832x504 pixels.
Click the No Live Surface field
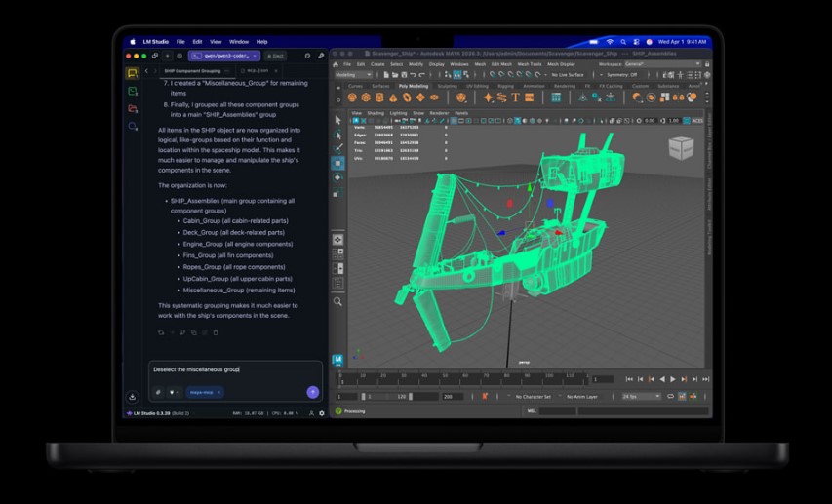pos(570,75)
